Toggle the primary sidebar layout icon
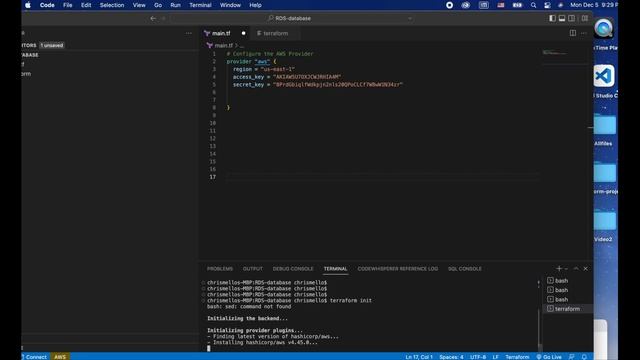 pyautogui.click(x=552, y=18)
